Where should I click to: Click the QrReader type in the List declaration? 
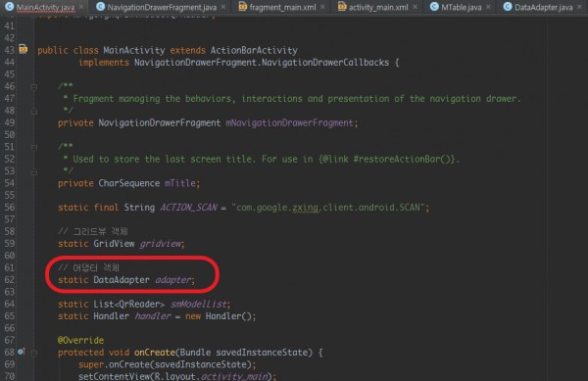(x=139, y=305)
